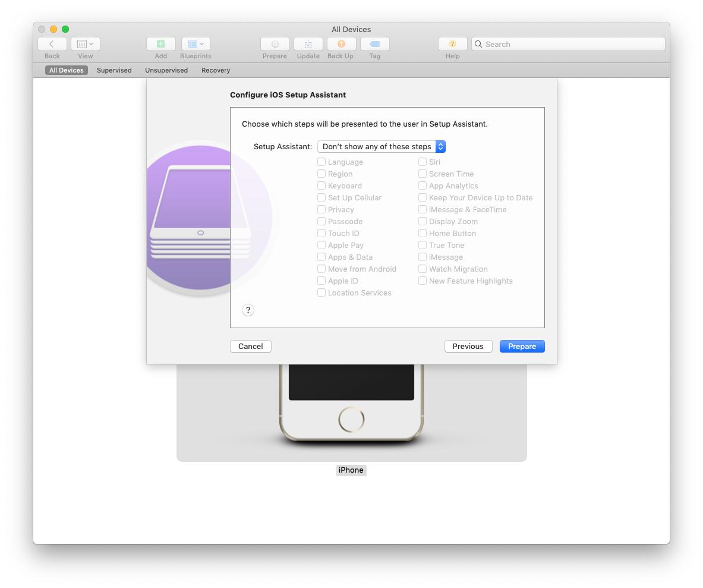703x588 pixels.
Task: Click the Update toolbar icon
Action: (x=308, y=44)
